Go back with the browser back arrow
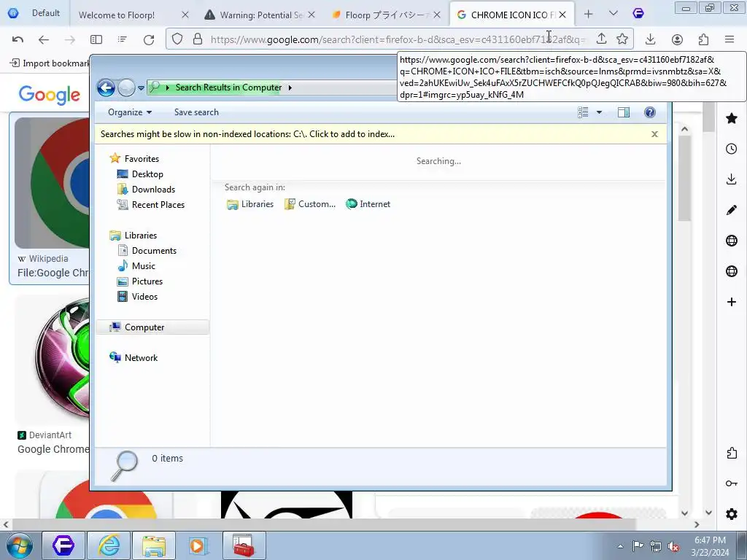 (x=43, y=39)
